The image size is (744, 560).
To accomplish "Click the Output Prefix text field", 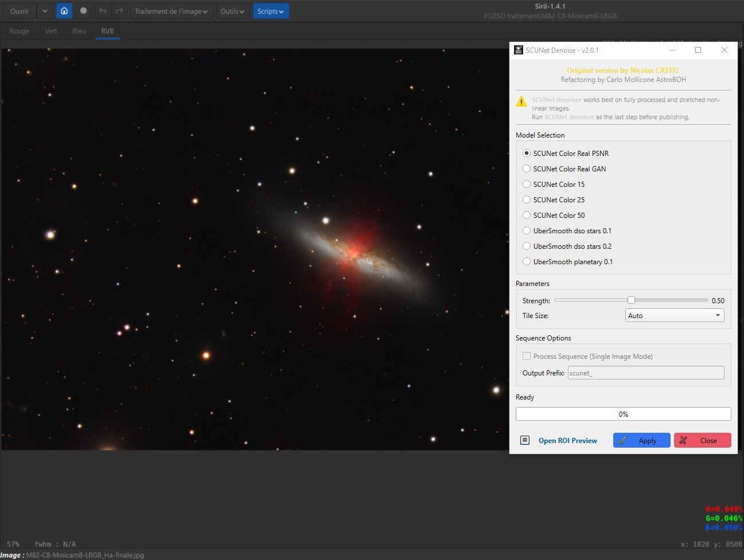I will coord(645,373).
